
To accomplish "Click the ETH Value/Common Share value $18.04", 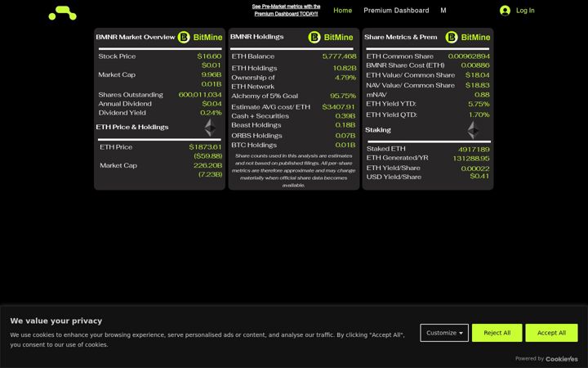I will 478,75.
